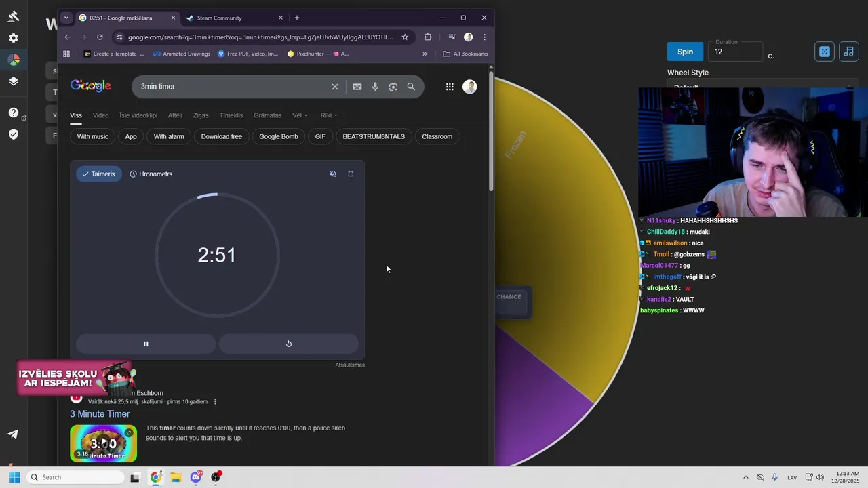Start voice search with the microphone

(x=375, y=87)
